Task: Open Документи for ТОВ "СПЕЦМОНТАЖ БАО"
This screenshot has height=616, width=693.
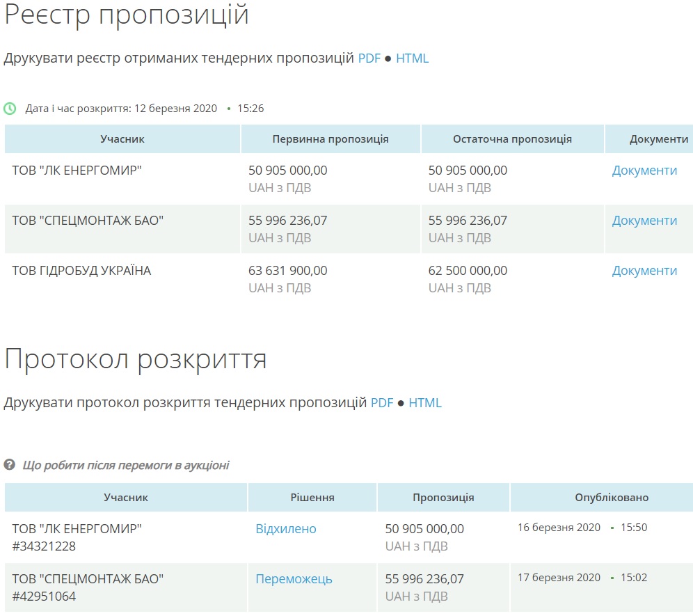Action: [644, 220]
